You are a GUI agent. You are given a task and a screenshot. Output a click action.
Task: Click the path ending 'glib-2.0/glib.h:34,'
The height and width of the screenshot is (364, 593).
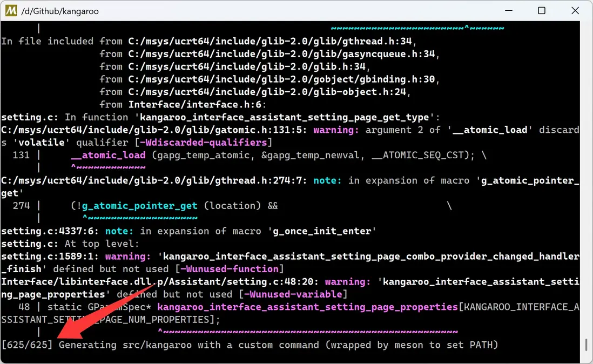tap(249, 66)
